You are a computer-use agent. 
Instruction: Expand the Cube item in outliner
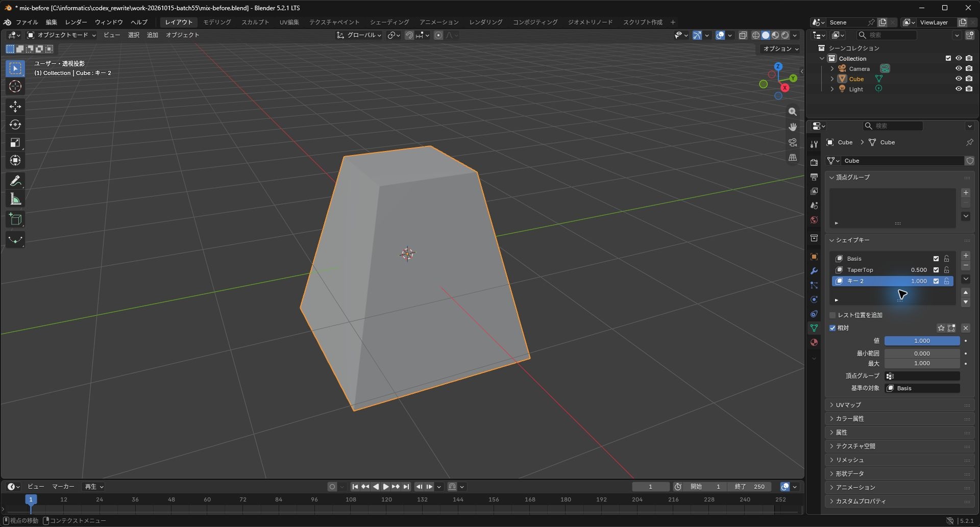(832, 79)
